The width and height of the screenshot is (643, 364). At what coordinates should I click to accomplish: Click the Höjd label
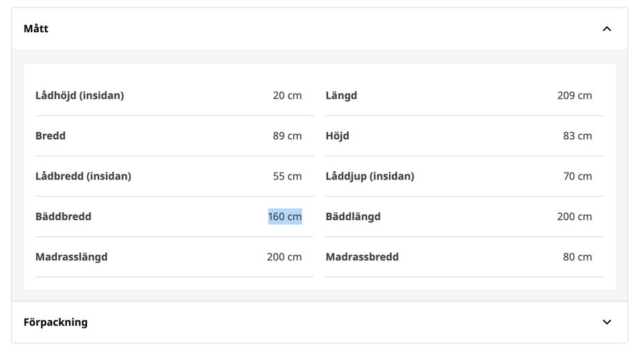click(x=338, y=136)
